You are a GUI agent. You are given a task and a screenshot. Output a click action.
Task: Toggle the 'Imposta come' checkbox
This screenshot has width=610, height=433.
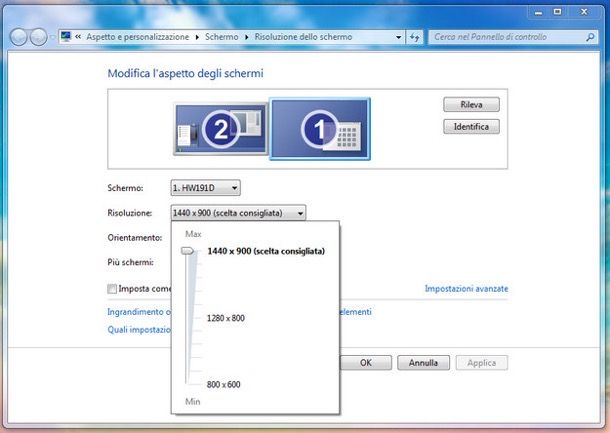[x=112, y=289]
